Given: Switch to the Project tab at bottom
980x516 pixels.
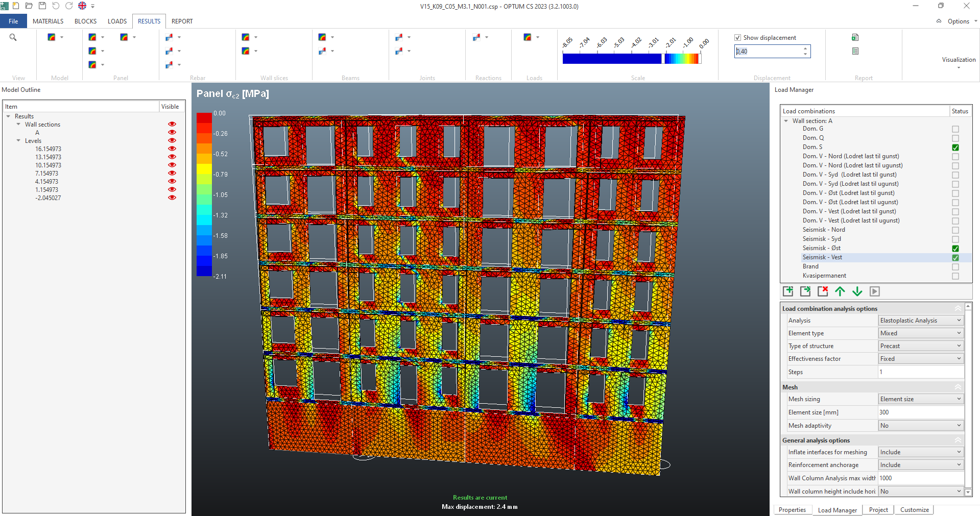Looking at the screenshot, I should coord(878,509).
